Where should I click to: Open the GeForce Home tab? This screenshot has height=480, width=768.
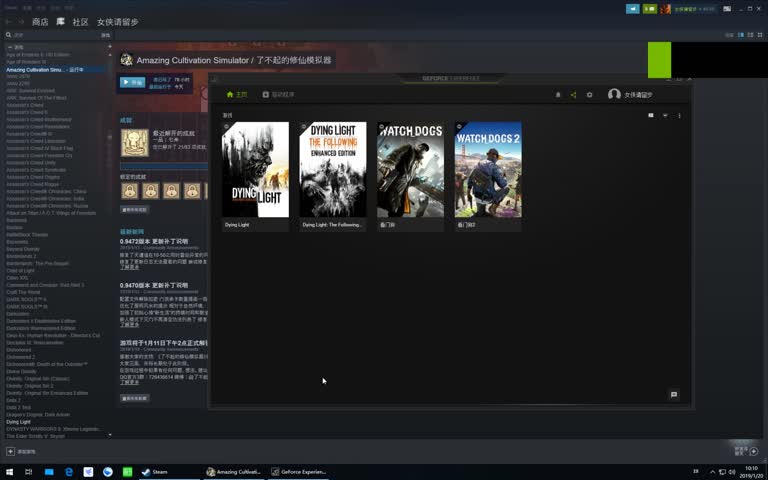(236, 95)
